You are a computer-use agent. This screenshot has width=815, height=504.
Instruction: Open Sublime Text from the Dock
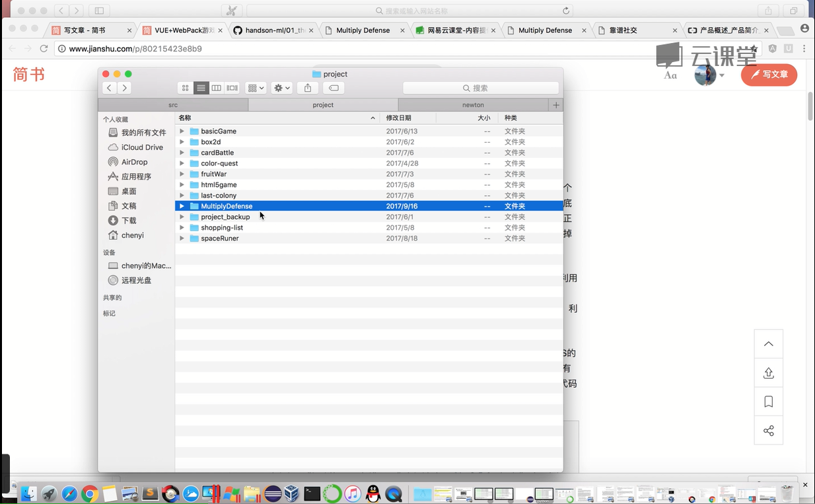tap(151, 493)
